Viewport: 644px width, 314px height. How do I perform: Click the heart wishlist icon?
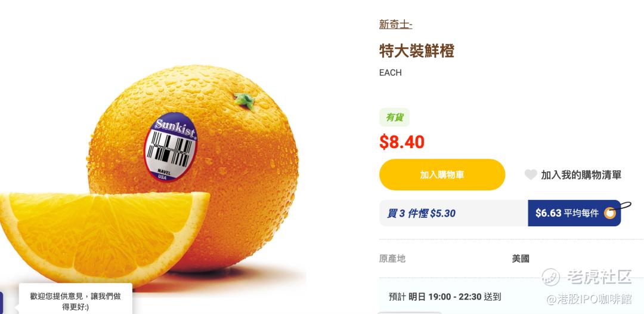point(531,175)
